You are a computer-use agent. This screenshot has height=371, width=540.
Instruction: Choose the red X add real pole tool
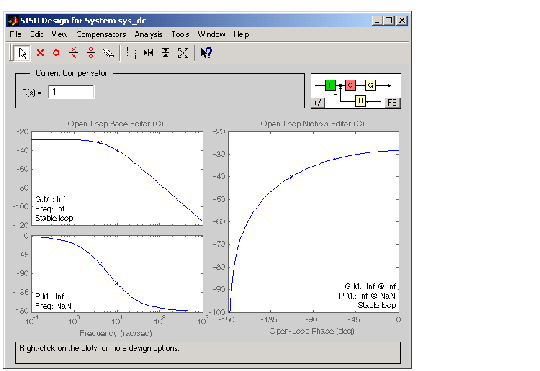[40, 53]
